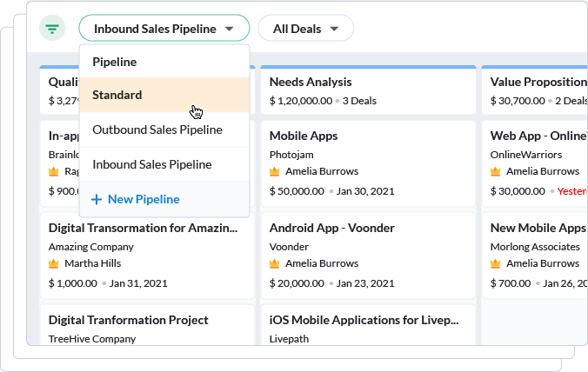Open Android App - Voonder deal
588x372 pixels.
pos(332,228)
